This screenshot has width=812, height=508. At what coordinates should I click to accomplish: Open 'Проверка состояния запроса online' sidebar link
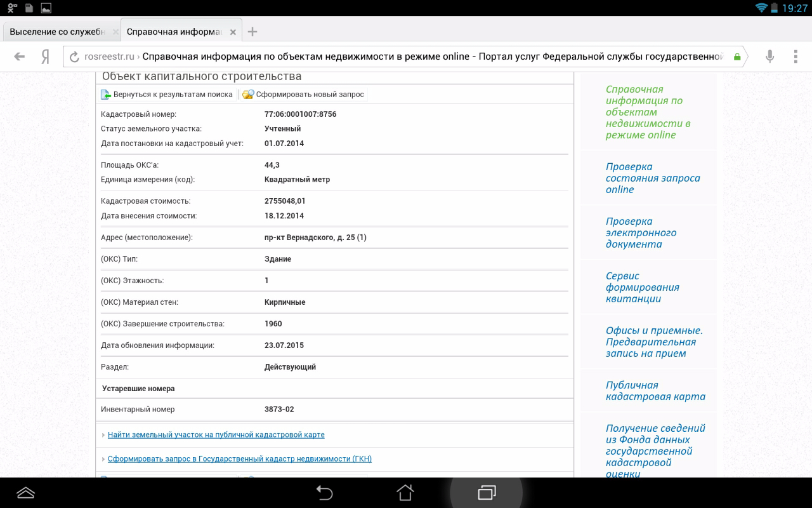pyautogui.click(x=652, y=178)
